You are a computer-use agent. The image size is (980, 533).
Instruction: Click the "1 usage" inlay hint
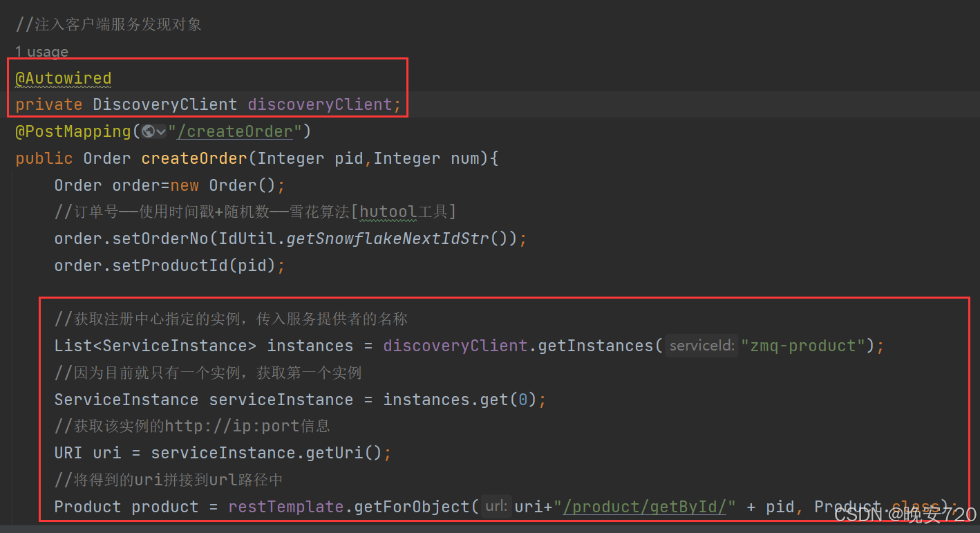41,52
